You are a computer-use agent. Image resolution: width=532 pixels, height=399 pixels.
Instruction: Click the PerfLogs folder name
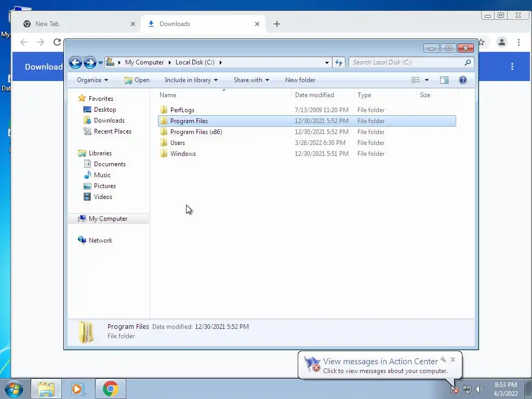pos(182,110)
